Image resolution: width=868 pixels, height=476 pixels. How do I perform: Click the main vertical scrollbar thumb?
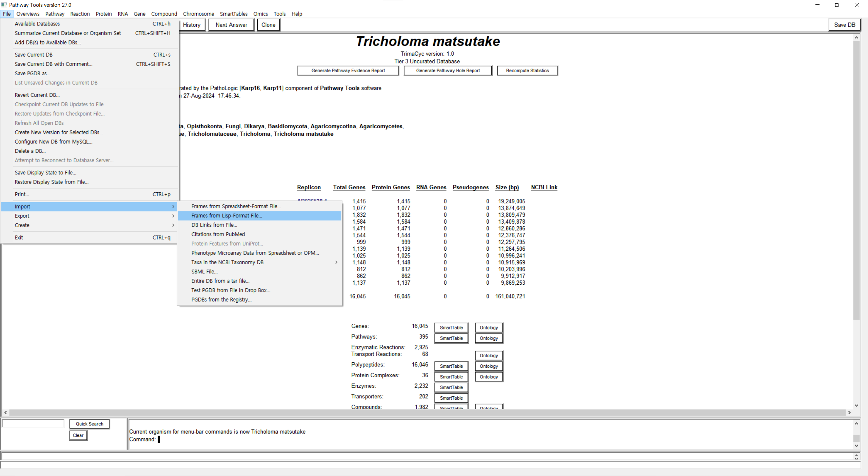[856, 180]
